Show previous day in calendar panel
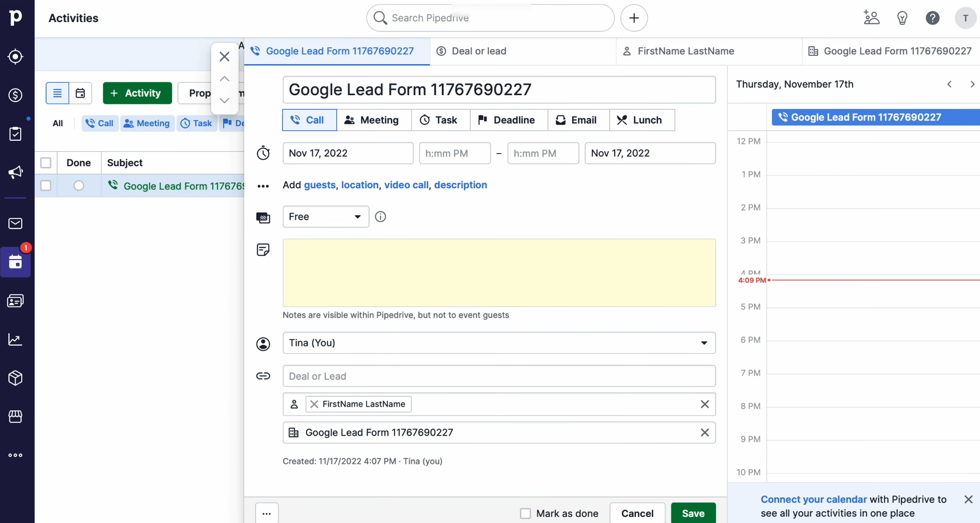Image resolution: width=980 pixels, height=523 pixels. (x=949, y=84)
